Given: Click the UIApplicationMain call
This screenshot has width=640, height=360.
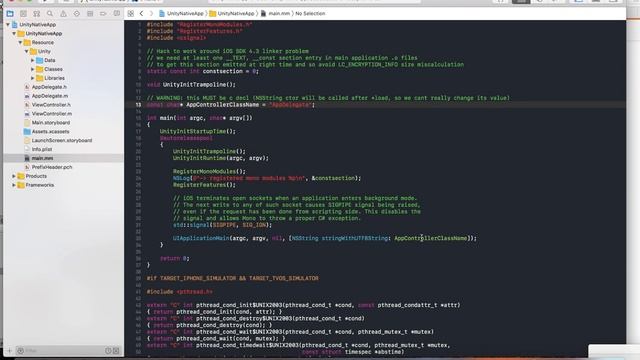Looking at the screenshot, I should pos(201,238).
